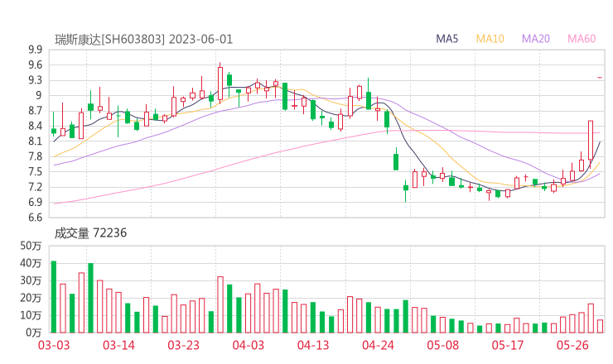Click the 05-26 date axis label
This screenshot has width=613, height=364.
click(x=572, y=345)
